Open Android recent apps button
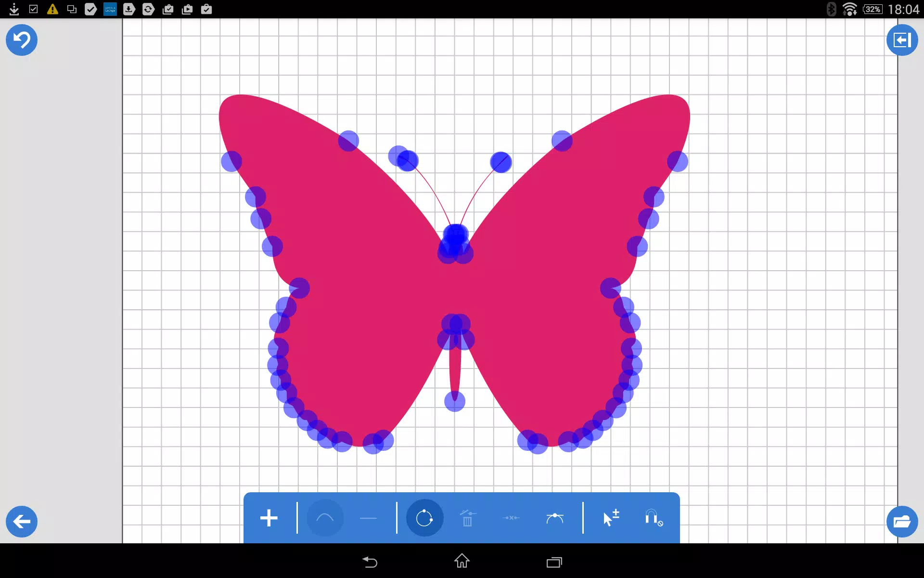This screenshot has width=924, height=578. coord(554,562)
